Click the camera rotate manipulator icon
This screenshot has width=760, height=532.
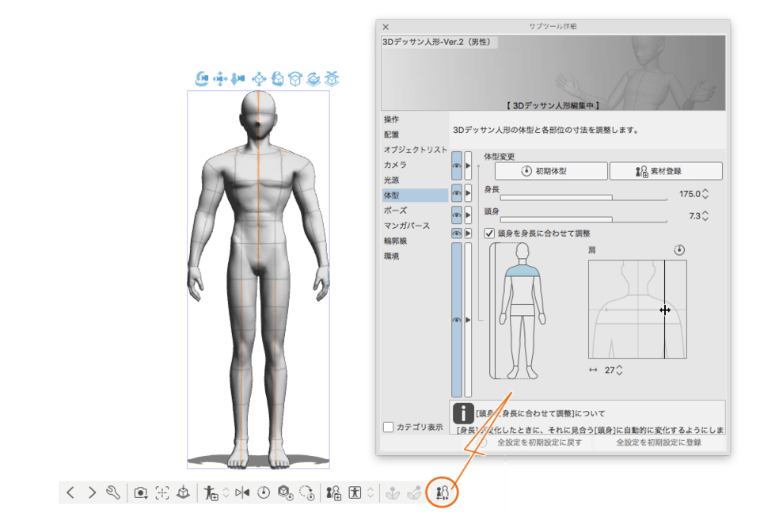202,78
